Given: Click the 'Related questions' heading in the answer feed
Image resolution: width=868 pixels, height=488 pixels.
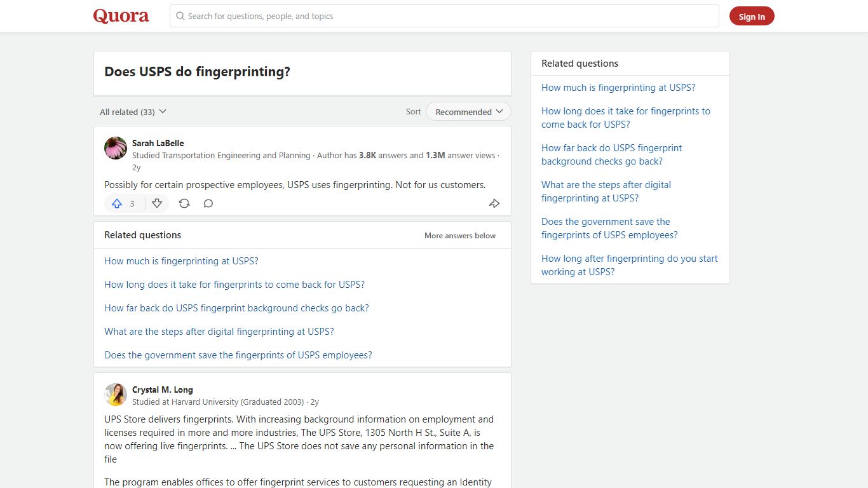Looking at the screenshot, I should click(x=142, y=235).
